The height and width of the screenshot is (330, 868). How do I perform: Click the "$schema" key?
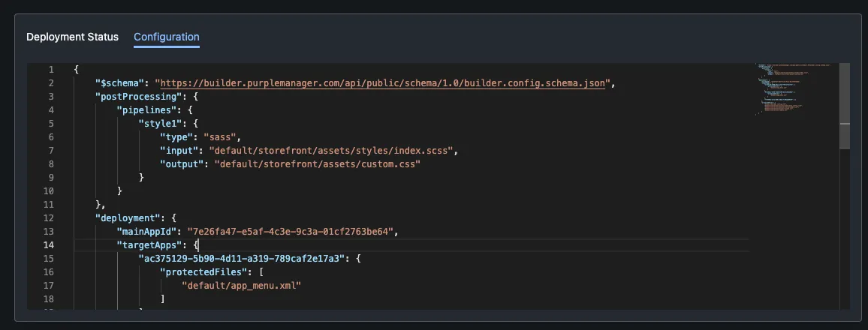[120, 83]
